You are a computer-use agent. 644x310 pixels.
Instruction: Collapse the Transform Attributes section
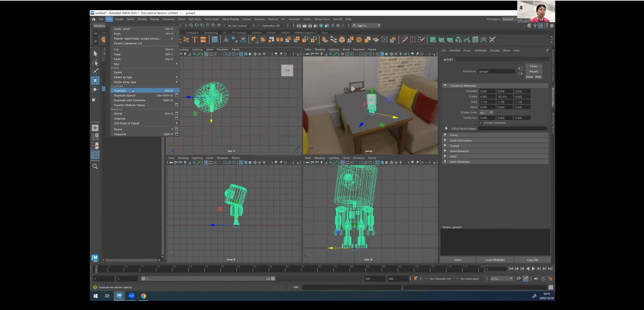(x=445, y=86)
